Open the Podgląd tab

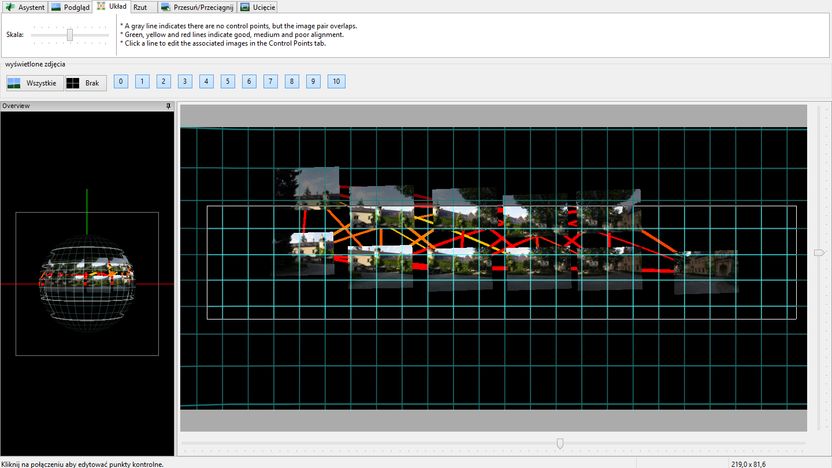click(70, 7)
